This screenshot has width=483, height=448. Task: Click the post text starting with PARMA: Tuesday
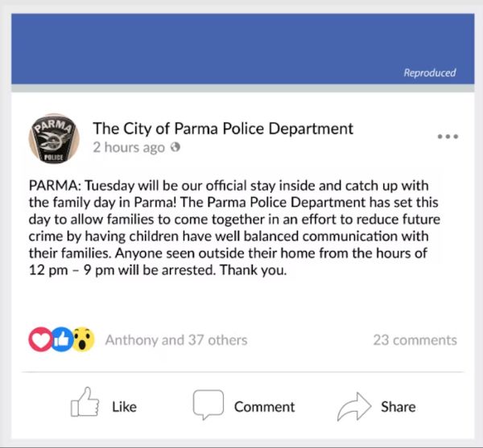tap(234, 228)
